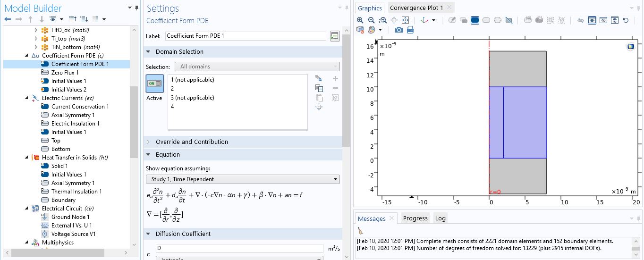Viewport: 644px width, 260px height.
Task: Select Voltage Source V1 in the tree
Action: [73, 234]
